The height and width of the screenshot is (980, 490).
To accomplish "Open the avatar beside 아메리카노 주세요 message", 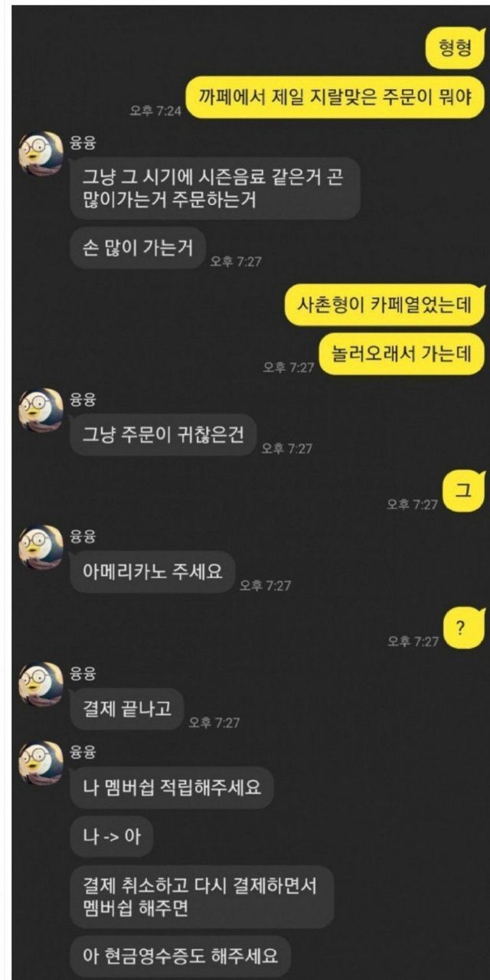I will pos(41,547).
